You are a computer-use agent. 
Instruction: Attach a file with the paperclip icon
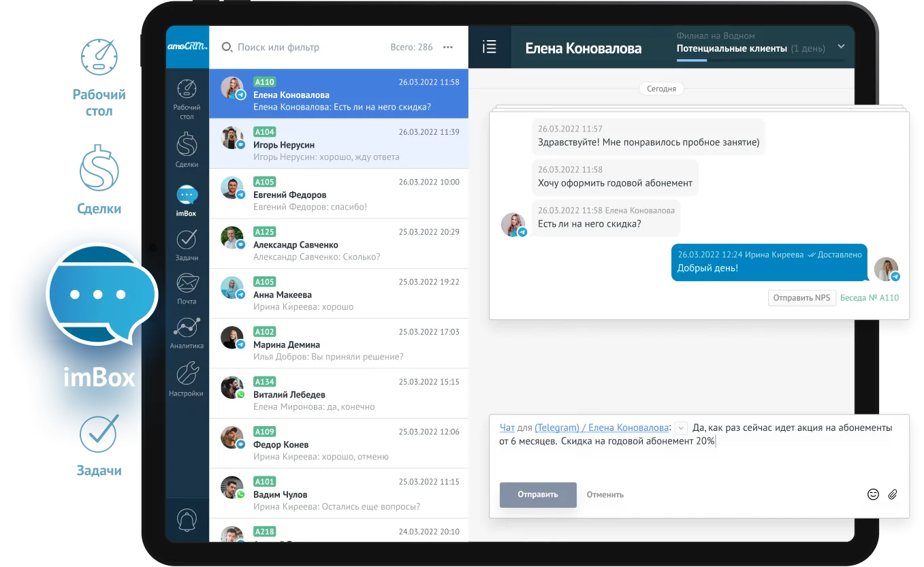(893, 494)
